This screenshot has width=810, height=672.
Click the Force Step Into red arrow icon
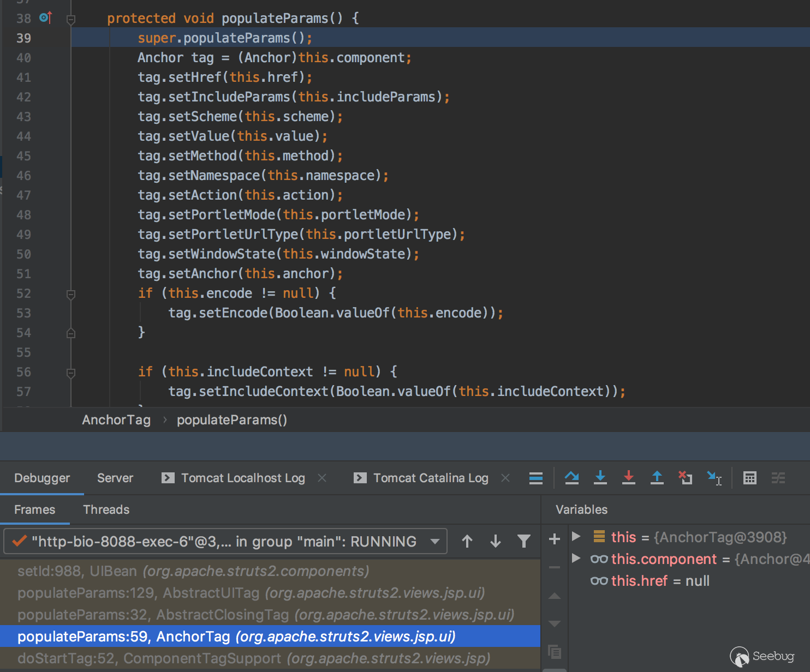(x=628, y=478)
